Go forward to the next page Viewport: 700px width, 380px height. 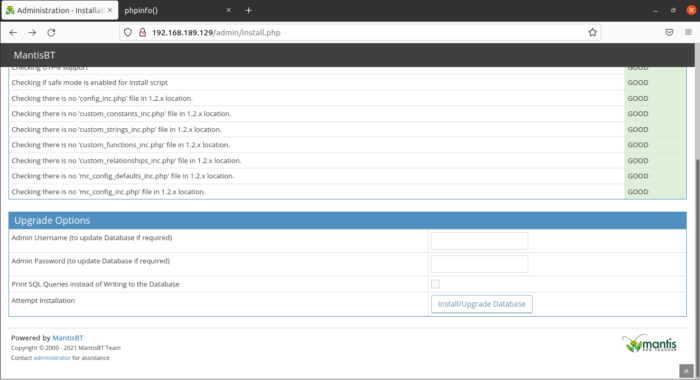pos(32,33)
